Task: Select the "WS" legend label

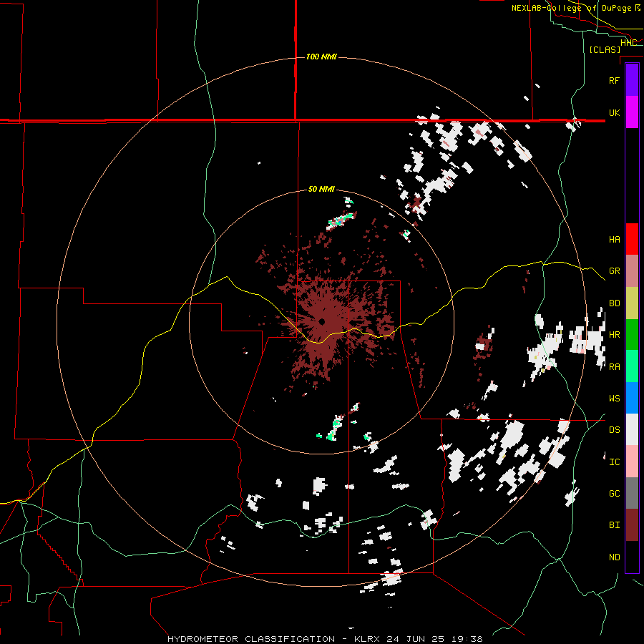Action: click(x=615, y=398)
